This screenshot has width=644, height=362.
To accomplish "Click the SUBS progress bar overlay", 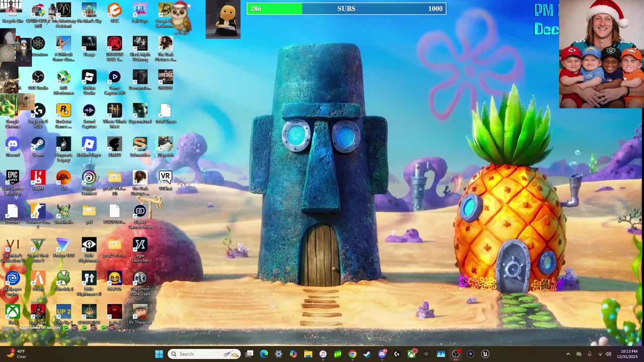I will 346,9.
